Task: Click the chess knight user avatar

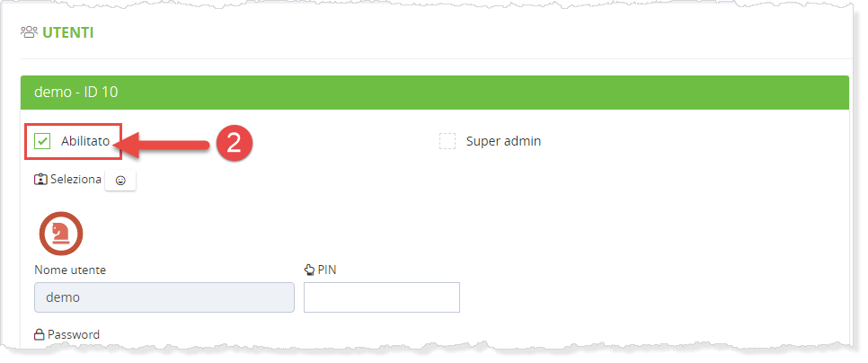Action: pos(60,233)
